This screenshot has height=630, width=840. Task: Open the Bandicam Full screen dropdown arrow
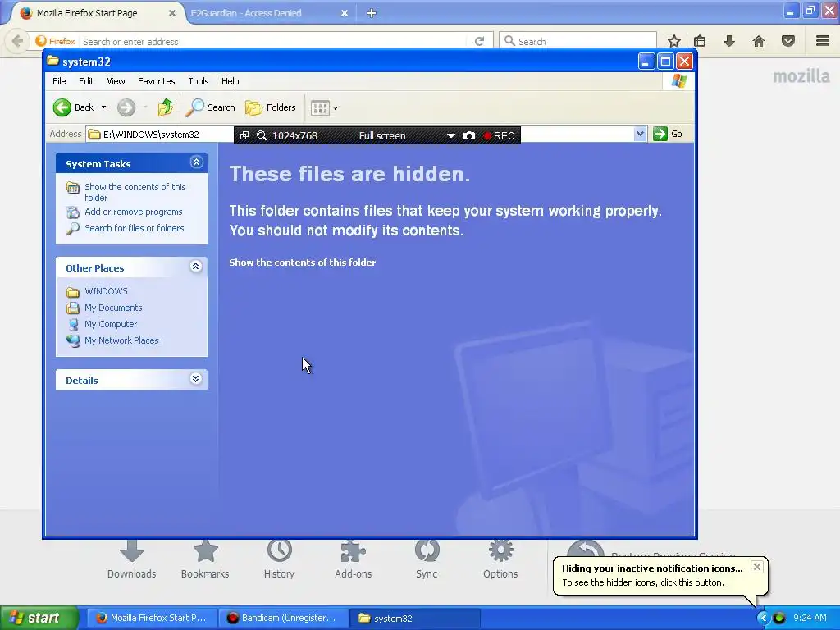click(x=451, y=136)
